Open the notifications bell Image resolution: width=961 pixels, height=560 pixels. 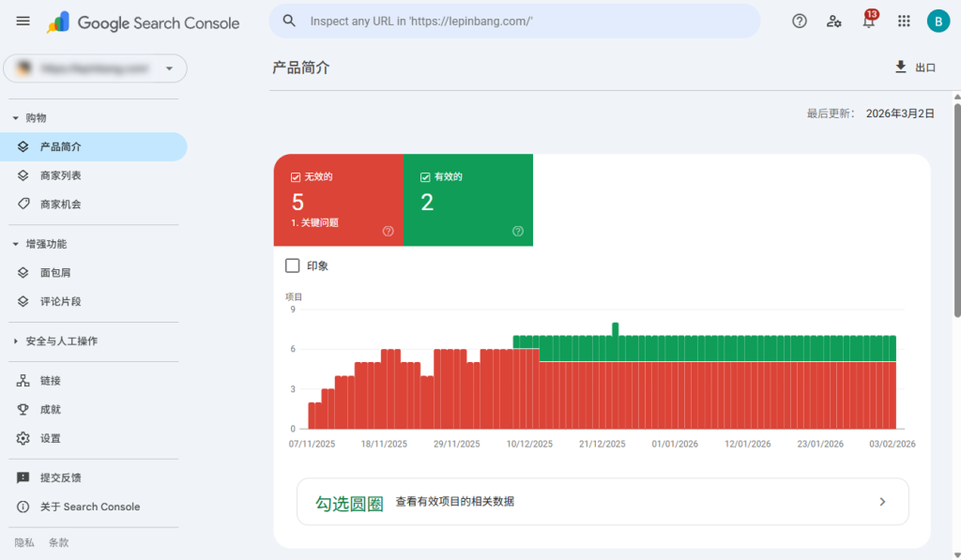[x=869, y=22]
